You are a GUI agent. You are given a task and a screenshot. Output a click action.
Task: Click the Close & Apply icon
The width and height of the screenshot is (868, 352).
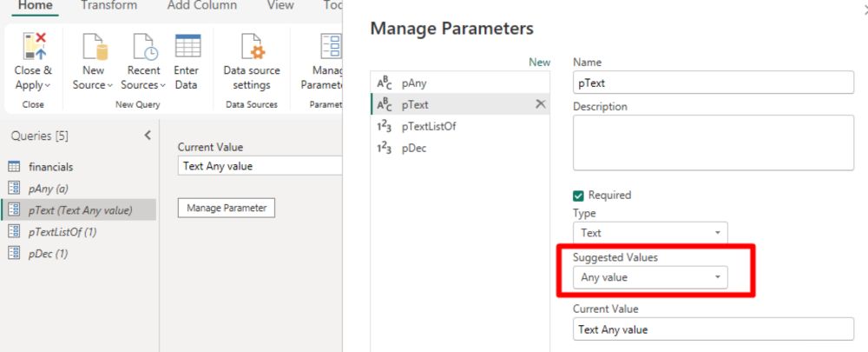pos(33,47)
